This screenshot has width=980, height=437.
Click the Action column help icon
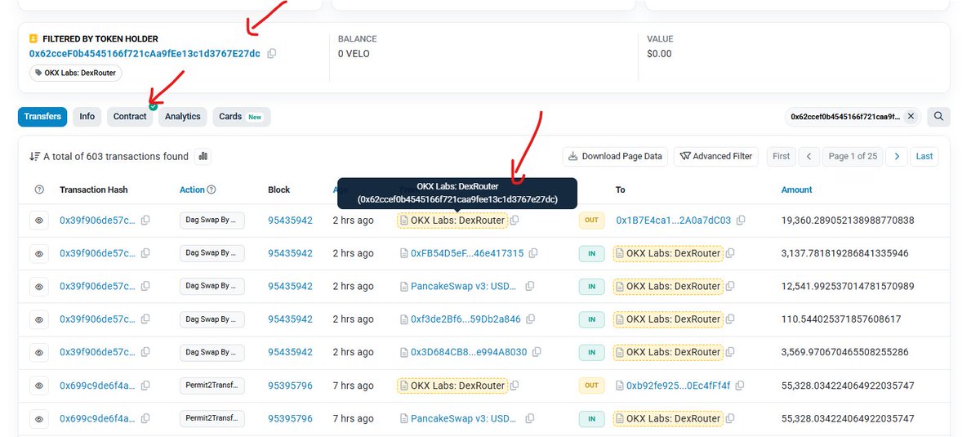tap(212, 190)
